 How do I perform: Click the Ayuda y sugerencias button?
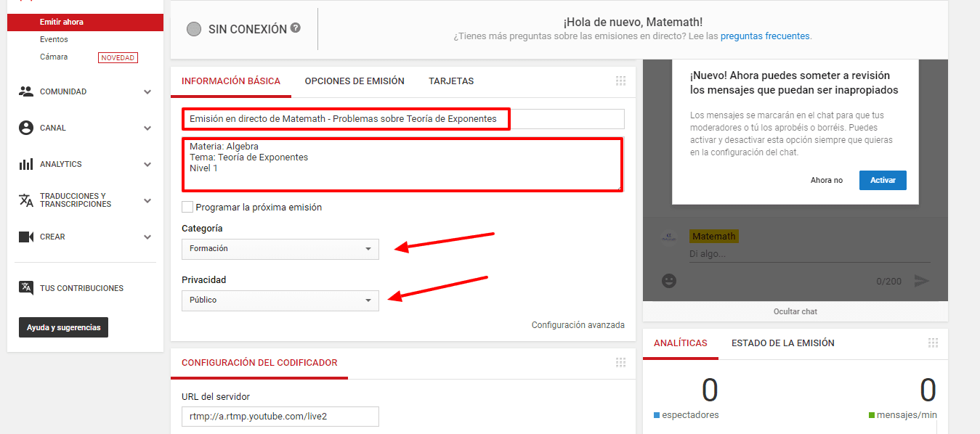point(63,327)
